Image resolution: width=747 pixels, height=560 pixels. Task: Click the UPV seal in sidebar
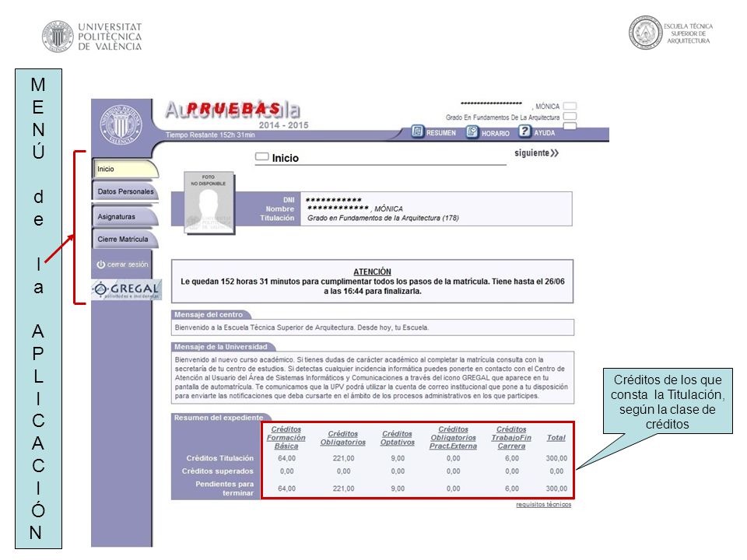click(121, 125)
